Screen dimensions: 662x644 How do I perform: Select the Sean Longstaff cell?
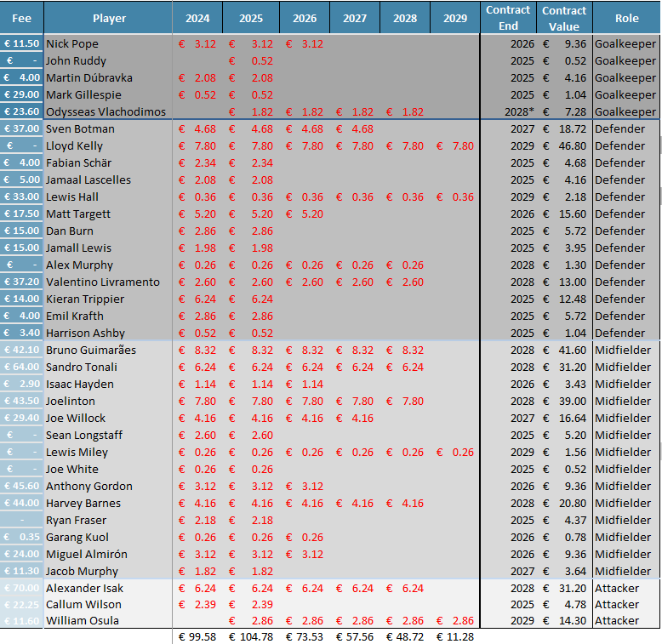(108, 435)
